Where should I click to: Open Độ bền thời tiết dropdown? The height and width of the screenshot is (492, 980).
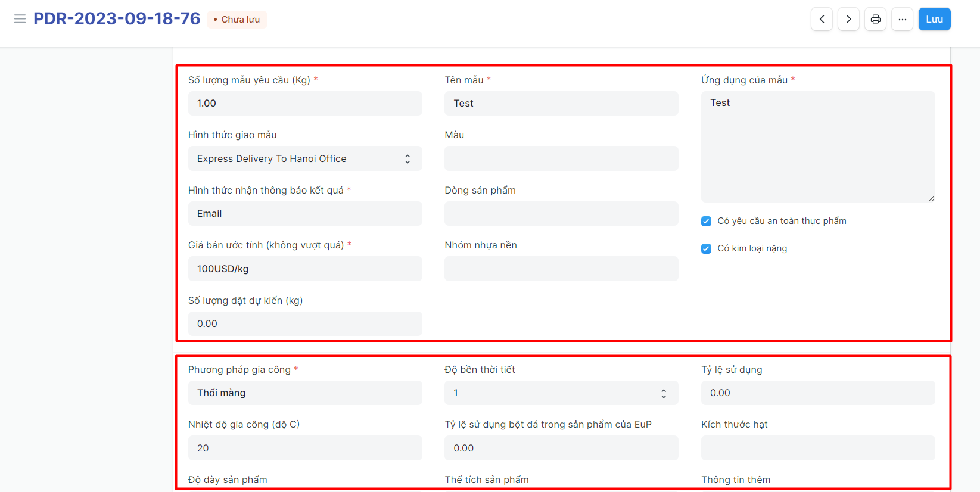tap(561, 393)
